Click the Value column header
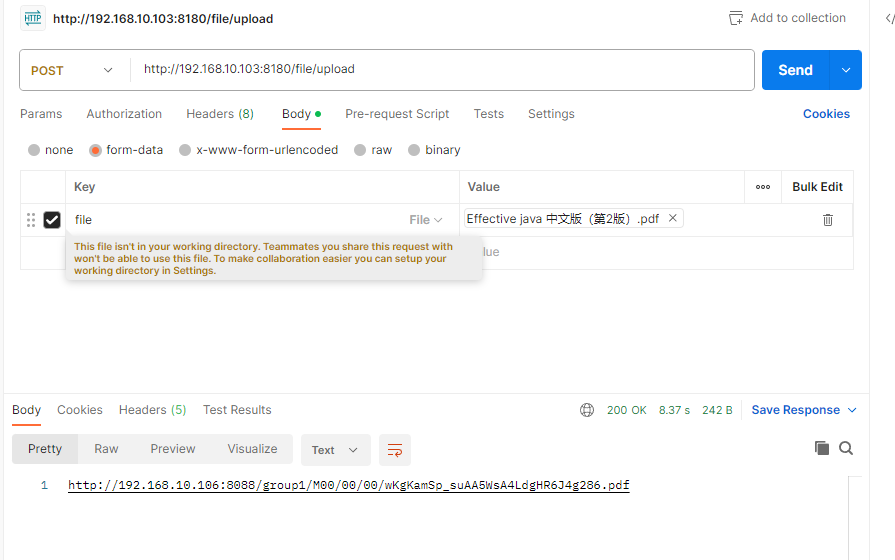 coord(483,187)
